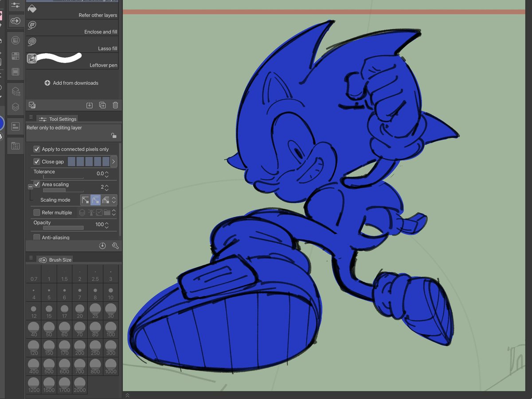Click the Area scaling value stepper
Image resolution: width=532 pixels, height=399 pixels.
point(106,187)
